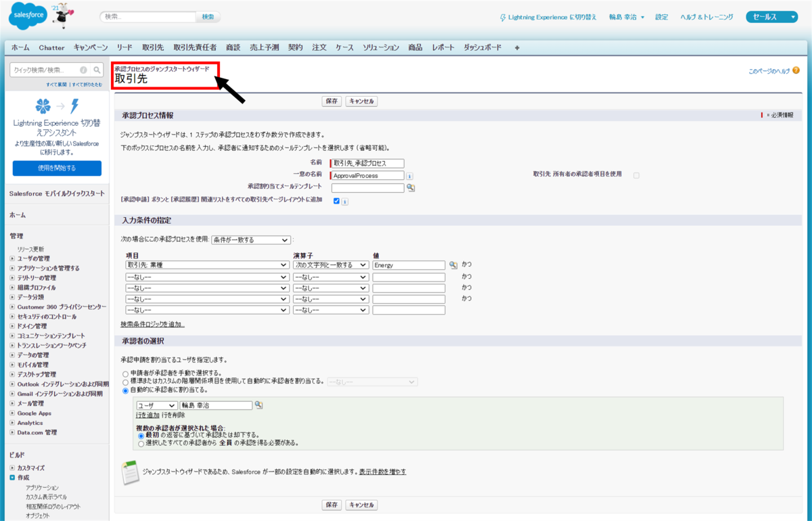The width and height of the screenshot is (812, 521).
Task: Expand the データ分類 node
Action: click(12, 297)
